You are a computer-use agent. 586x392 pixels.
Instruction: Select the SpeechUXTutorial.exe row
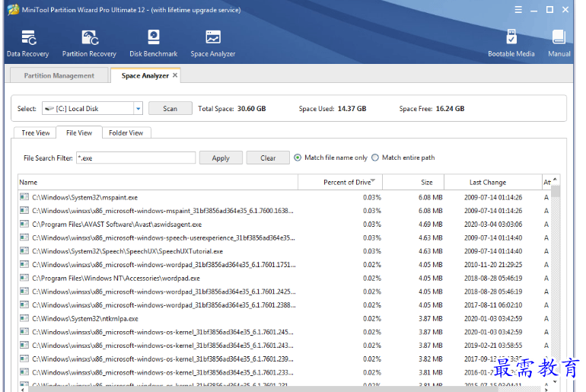[x=284, y=251]
